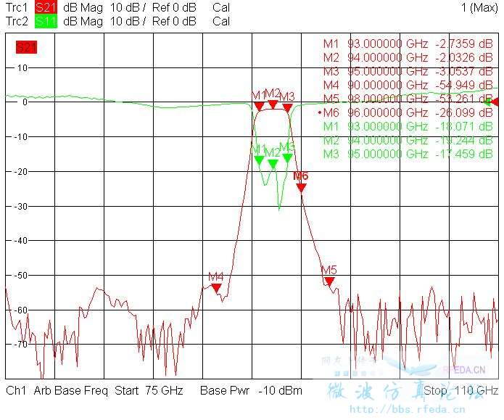Click 'Arb Base Freq' label
504x420 pixels.
tap(71, 390)
